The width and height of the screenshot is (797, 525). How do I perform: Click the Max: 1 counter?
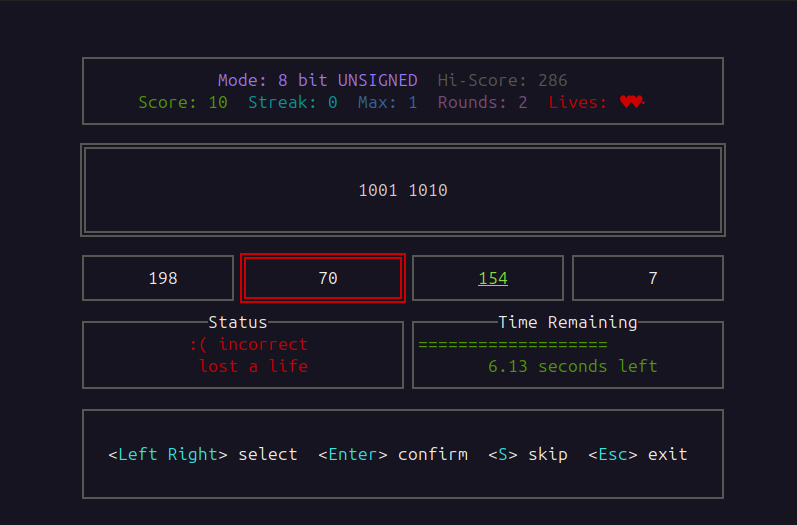click(x=387, y=102)
